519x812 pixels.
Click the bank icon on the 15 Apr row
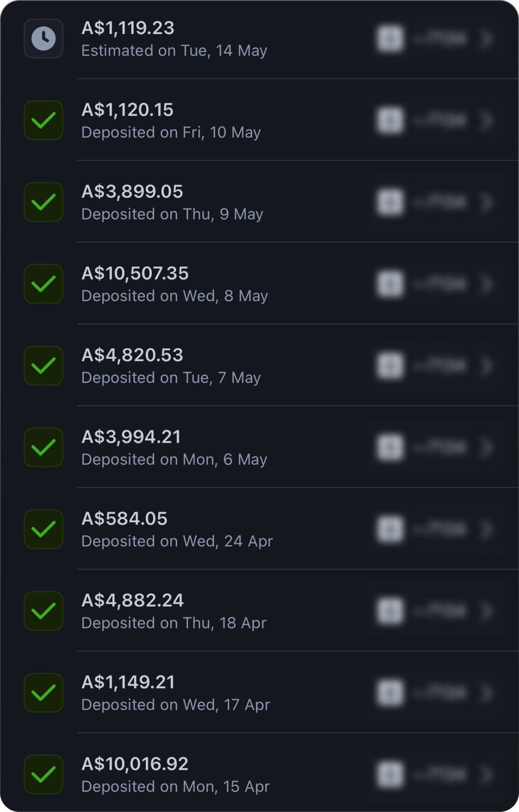390,775
